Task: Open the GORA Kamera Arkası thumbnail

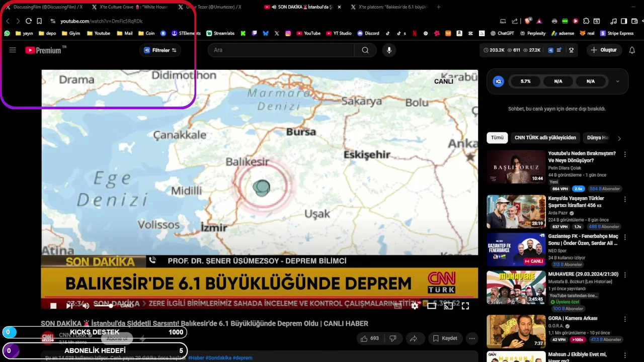Action: pyautogui.click(x=516, y=331)
